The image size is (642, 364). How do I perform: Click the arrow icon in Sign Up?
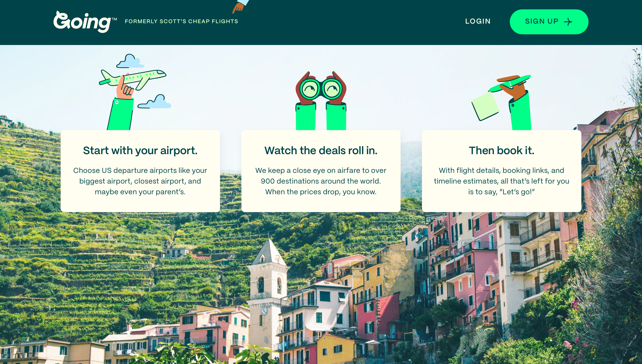[x=568, y=22]
